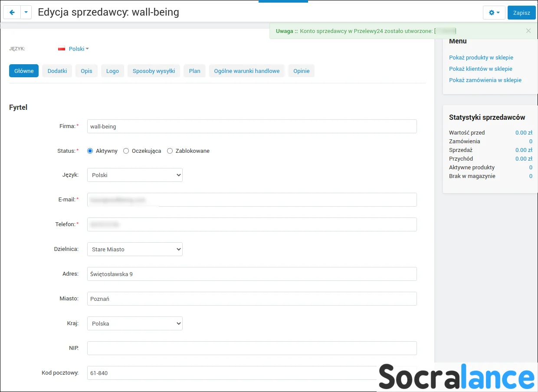Expand the Dzielnica select box

click(134, 249)
